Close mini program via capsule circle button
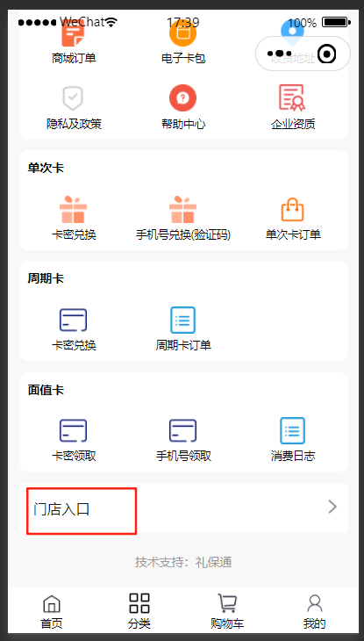Image resolution: width=364 pixels, height=641 pixels. click(326, 54)
